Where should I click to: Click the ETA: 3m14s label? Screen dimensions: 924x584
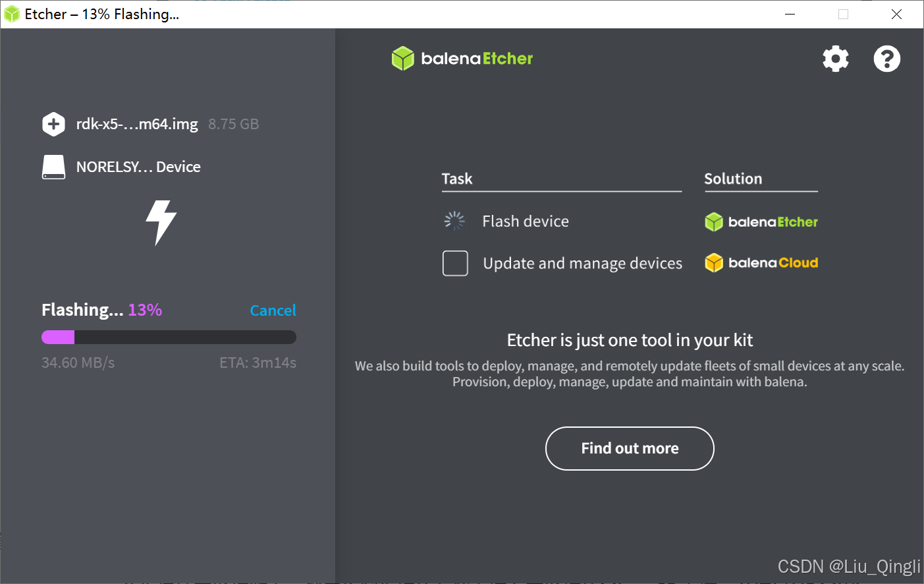(258, 363)
